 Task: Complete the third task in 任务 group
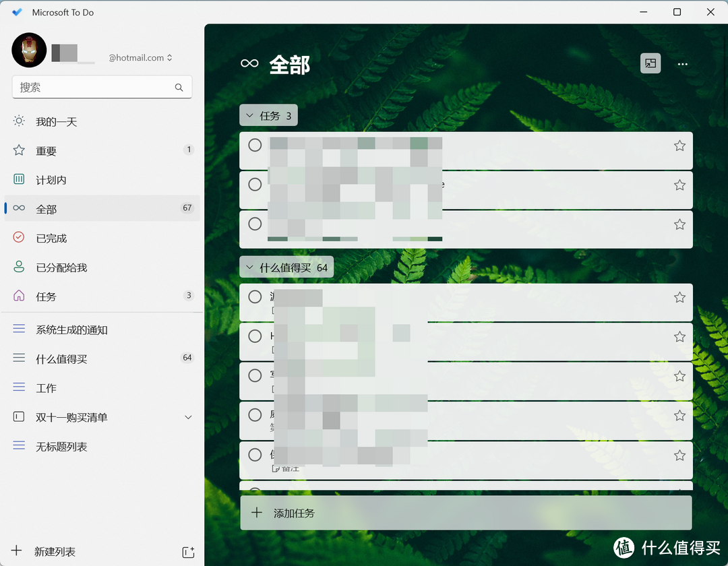255,224
